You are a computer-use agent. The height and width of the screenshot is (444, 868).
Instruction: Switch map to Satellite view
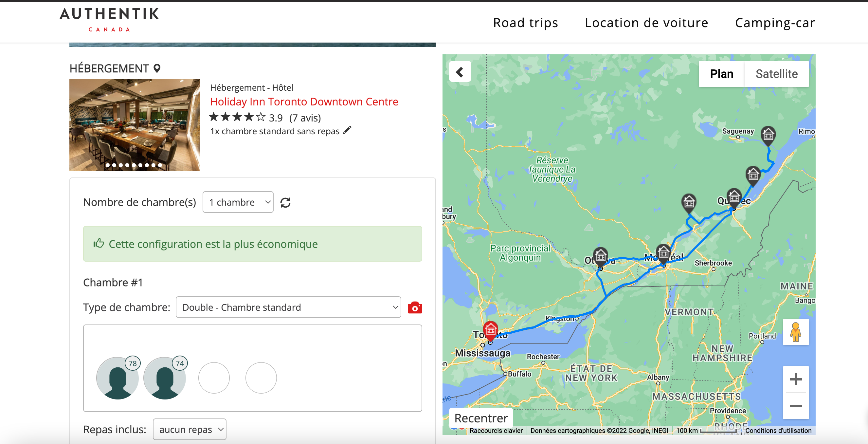(x=776, y=74)
